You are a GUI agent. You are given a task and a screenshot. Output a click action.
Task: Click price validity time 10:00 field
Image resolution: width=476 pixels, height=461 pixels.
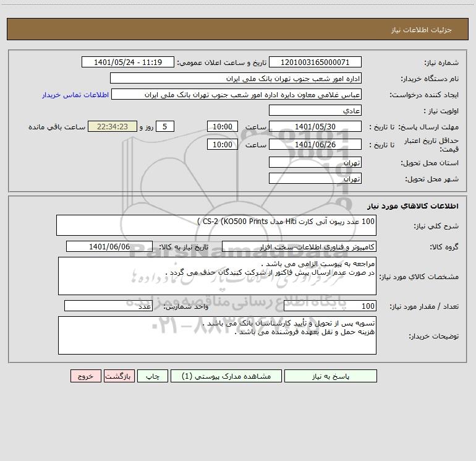[222, 144]
